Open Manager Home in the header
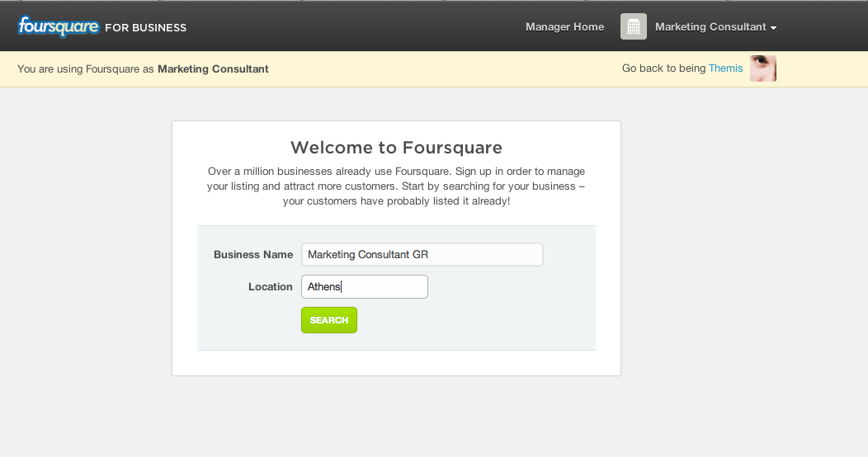The width and height of the screenshot is (868, 457). pyautogui.click(x=564, y=27)
